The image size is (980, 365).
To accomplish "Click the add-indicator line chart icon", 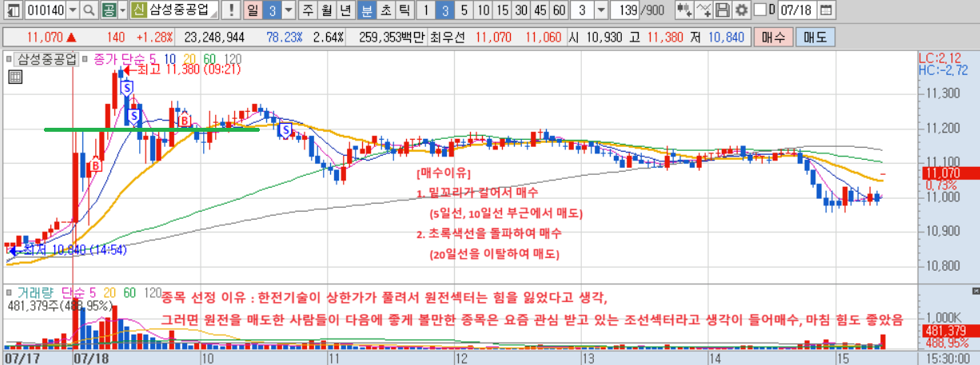I will click(x=703, y=10).
